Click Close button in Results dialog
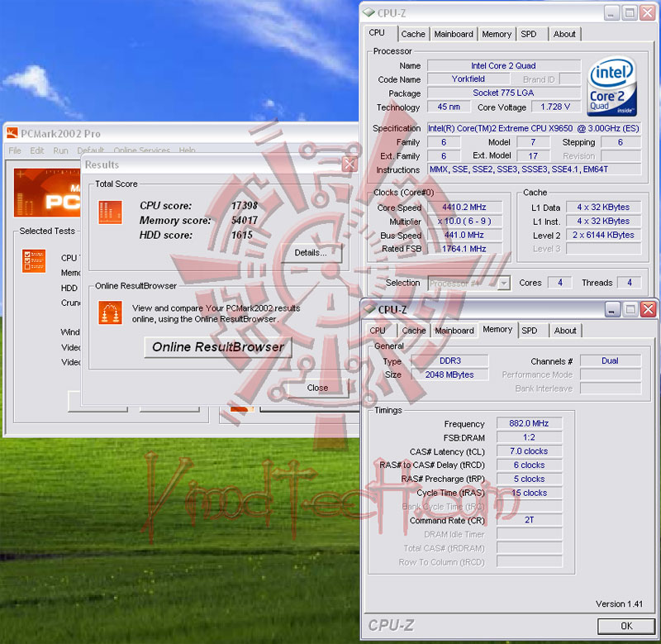 click(x=317, y=388)
